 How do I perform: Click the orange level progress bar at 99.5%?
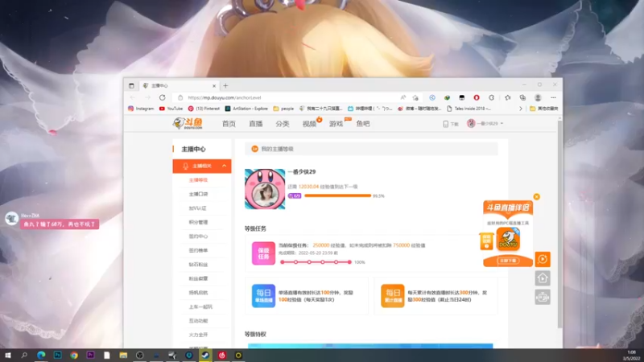click(x=337, y=195)
